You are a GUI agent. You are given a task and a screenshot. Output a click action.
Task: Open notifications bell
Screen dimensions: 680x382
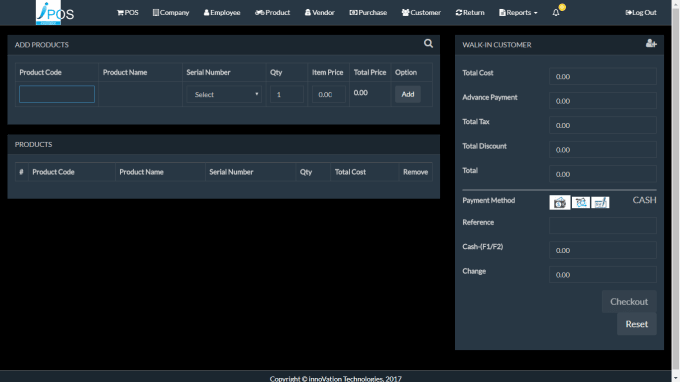click(556, 13)
